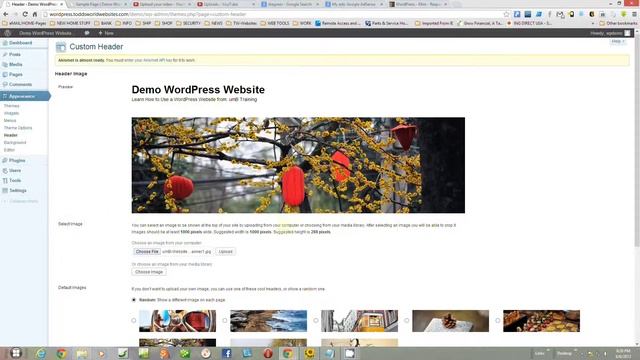Bookmark page with the star icon

coord(506,14)
